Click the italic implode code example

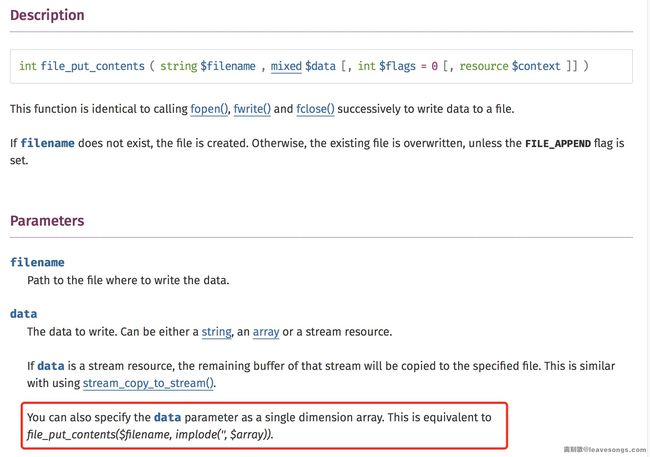150,435
